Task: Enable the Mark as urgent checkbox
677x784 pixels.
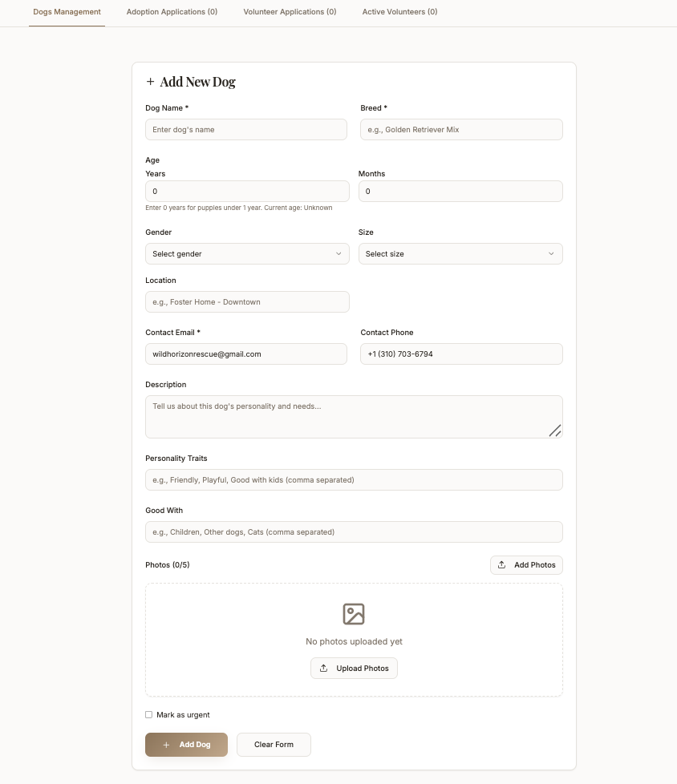Action: pos(149,714)
